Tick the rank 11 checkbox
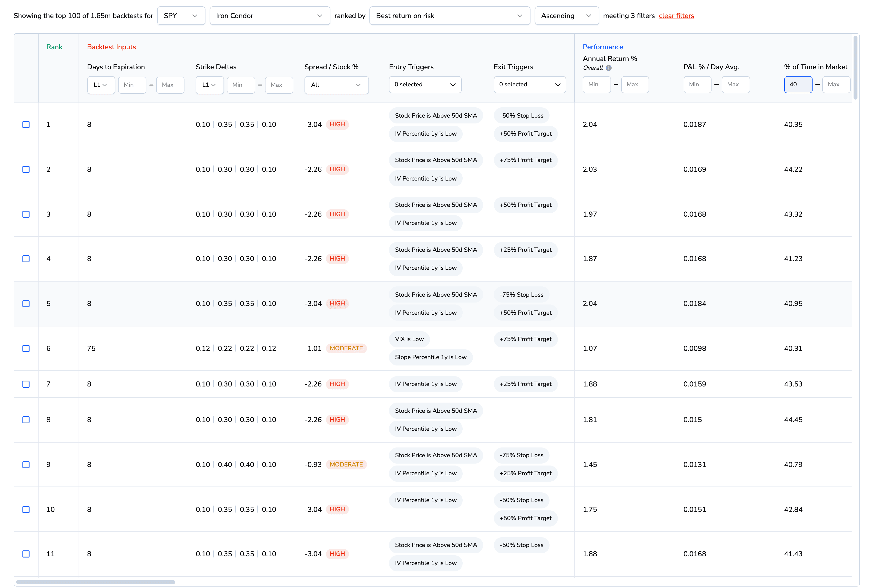 [26, 554]
